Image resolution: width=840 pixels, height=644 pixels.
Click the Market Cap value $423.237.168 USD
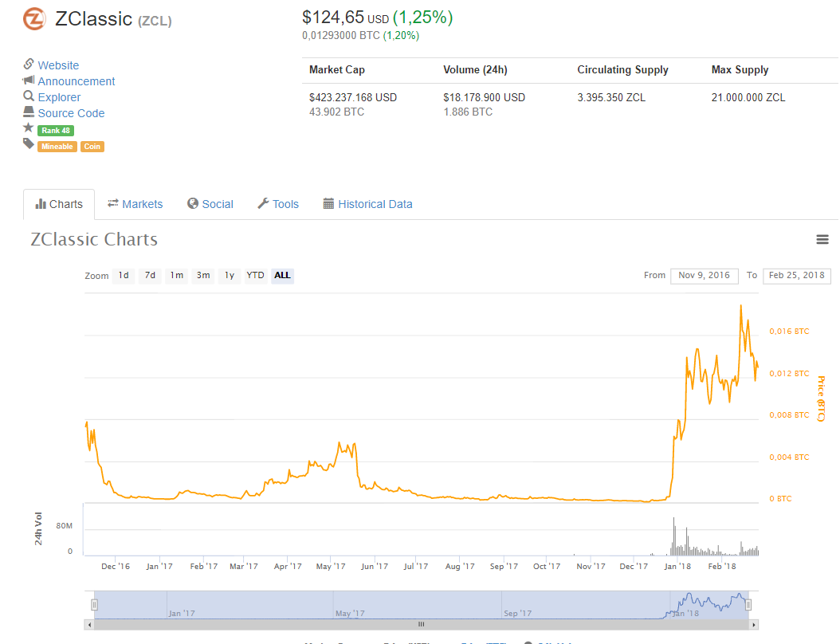[x=353, y=97]
